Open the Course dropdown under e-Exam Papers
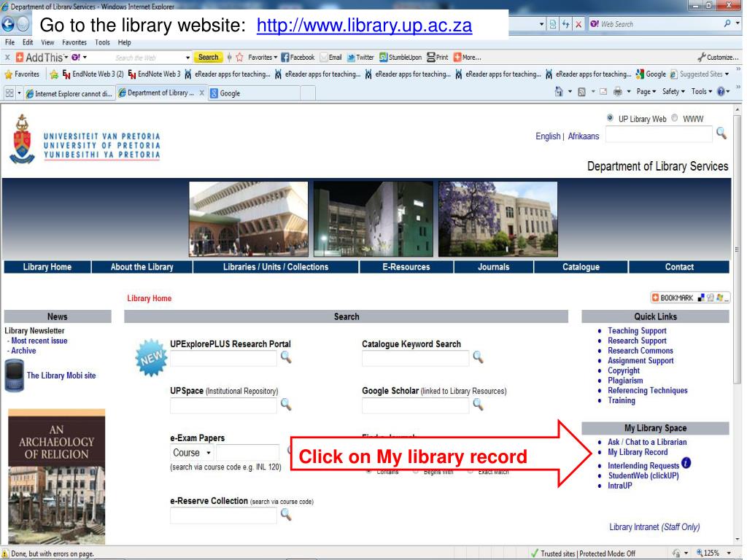The width and height of the screenshot is (747, 560). coord(192,453)
